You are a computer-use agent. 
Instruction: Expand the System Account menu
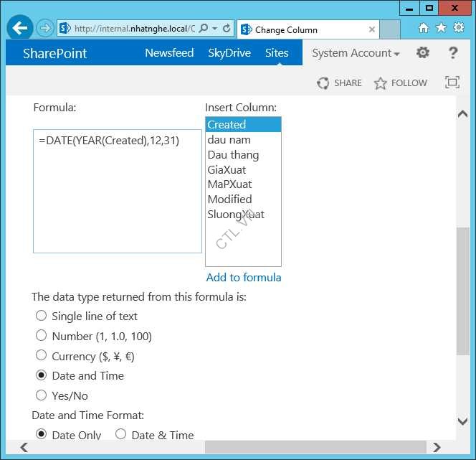pyautogui.click(x=356, y=53)
